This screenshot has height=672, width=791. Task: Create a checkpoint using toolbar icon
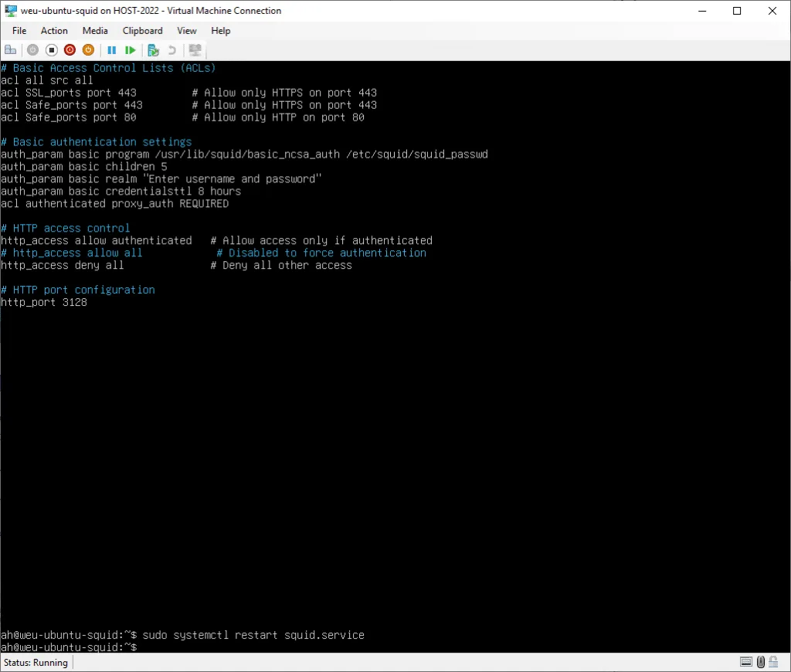pyautogui.click(x=154, y=50)
